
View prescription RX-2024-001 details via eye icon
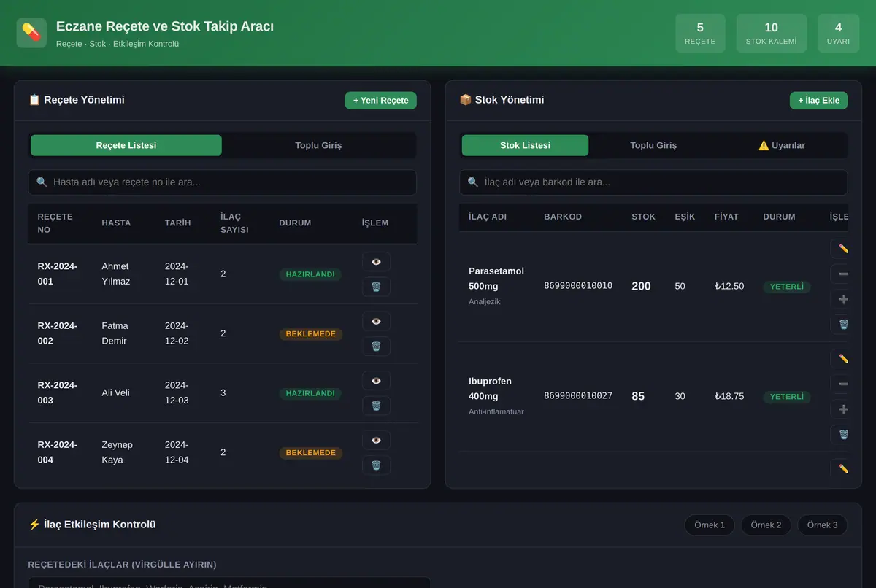point(376,261)
